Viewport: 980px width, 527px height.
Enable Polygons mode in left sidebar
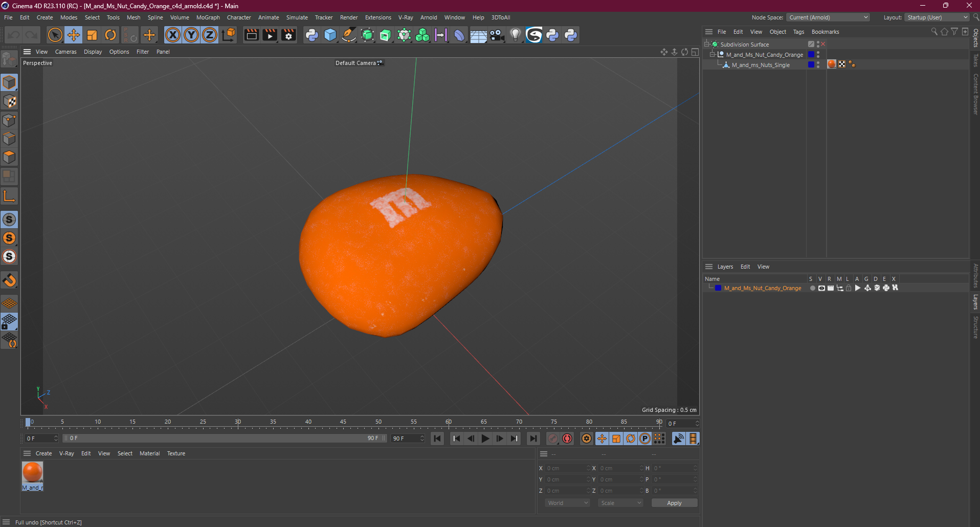9,157
